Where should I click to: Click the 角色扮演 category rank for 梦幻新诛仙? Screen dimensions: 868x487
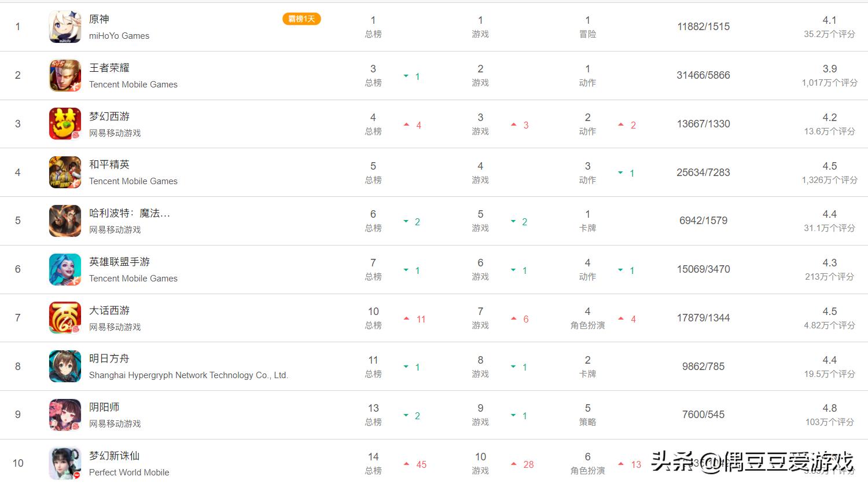(588, 463)
